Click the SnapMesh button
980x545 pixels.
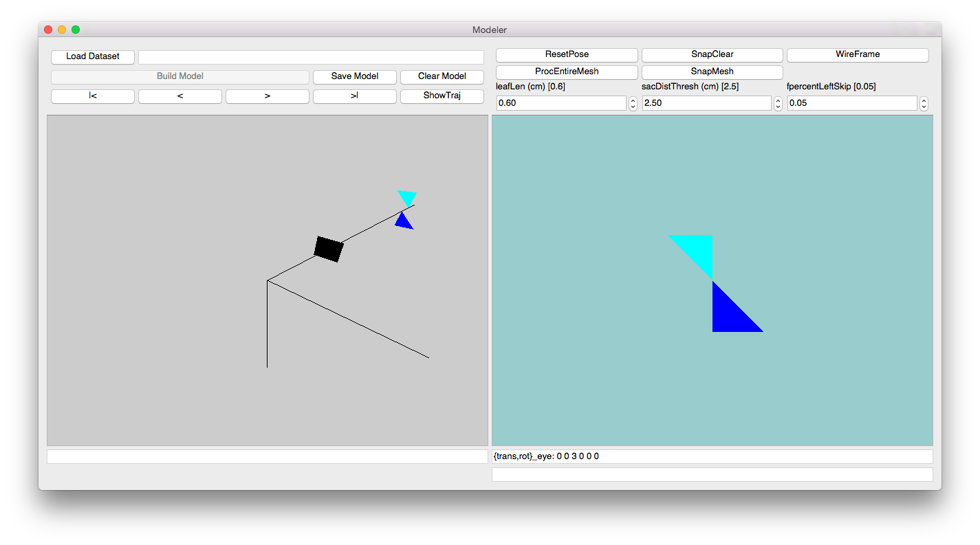pos(712,71)
